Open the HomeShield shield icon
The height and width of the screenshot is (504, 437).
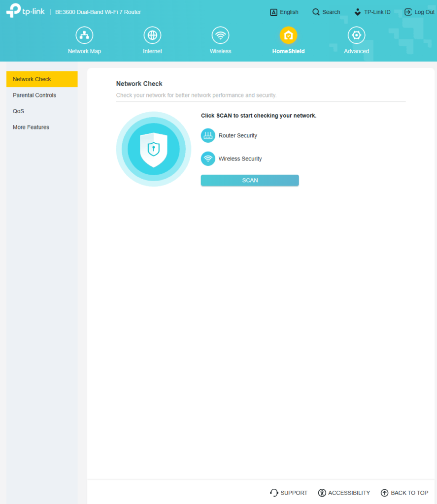click(x=288, y=34)
